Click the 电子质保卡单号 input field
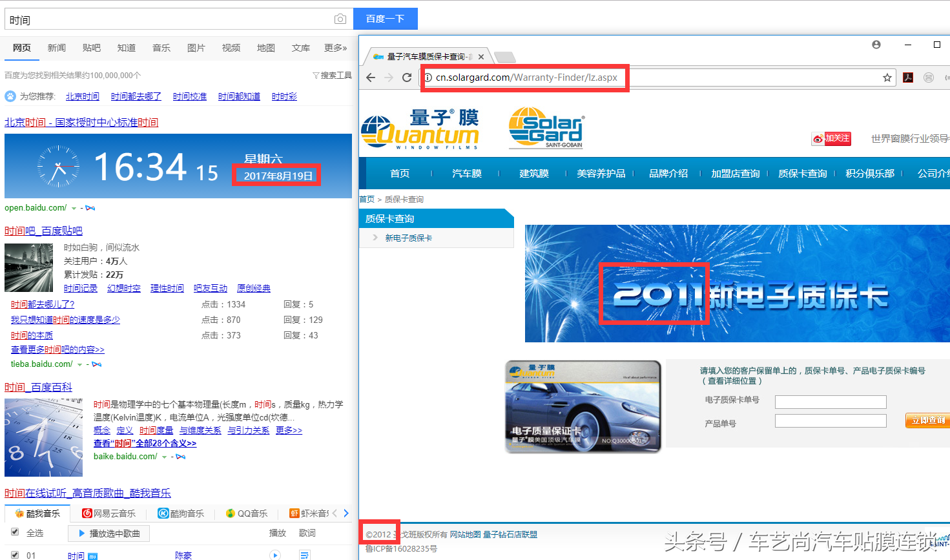 tap(831, 402)
